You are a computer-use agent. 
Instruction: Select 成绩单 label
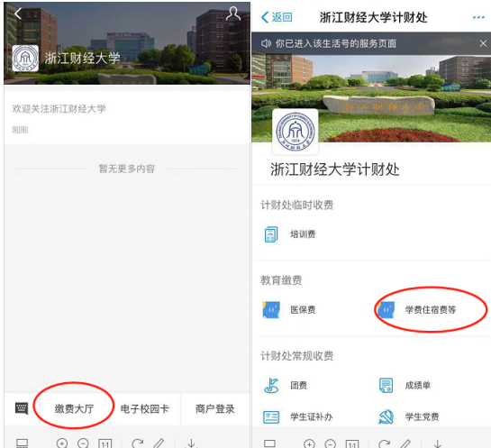click(x=418, y=385)
